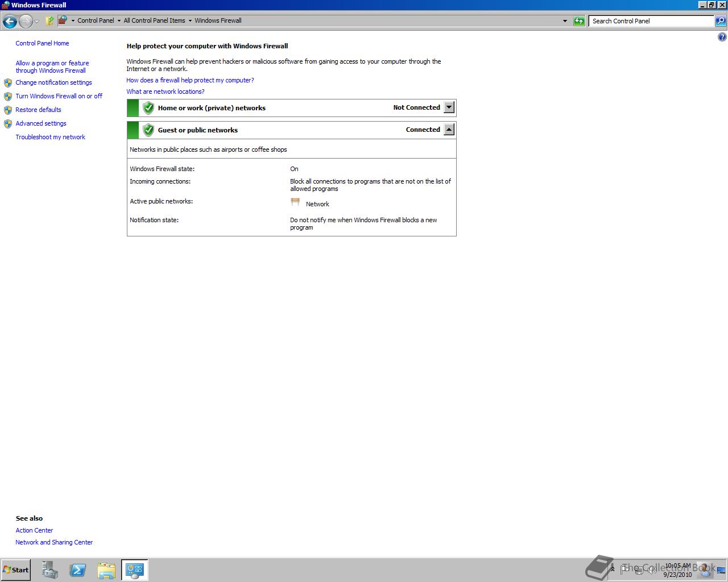Click shield icon beside Advanced settings
728x582 pixels.
click(x=8, y=124)
